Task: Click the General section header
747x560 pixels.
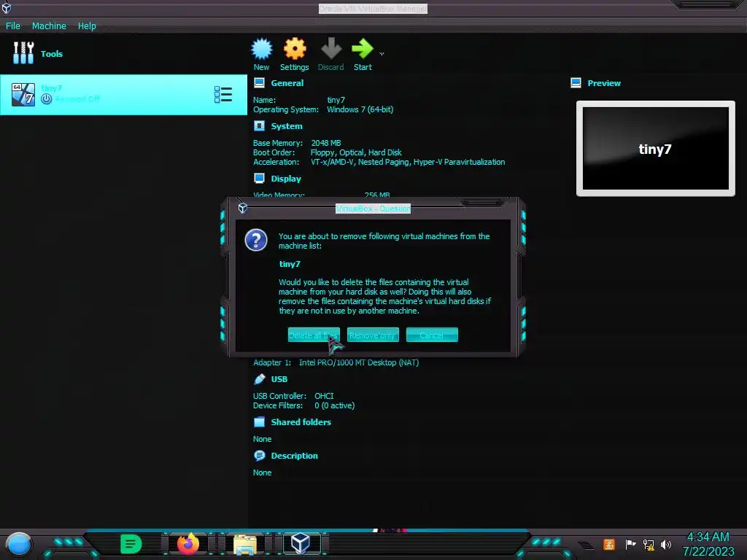Action: click(287, 83)
